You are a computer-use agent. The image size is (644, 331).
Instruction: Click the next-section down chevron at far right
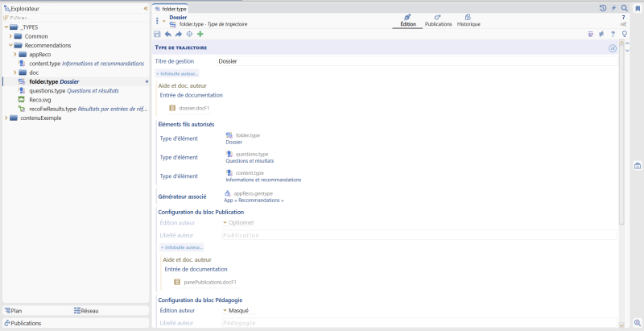pyautogui.click(x=627, y=51)
